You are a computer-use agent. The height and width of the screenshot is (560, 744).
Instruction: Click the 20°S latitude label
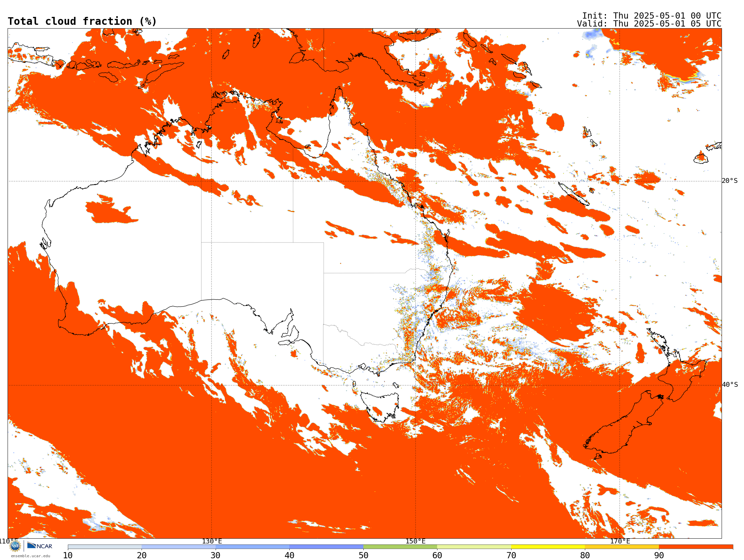[730, 181]
